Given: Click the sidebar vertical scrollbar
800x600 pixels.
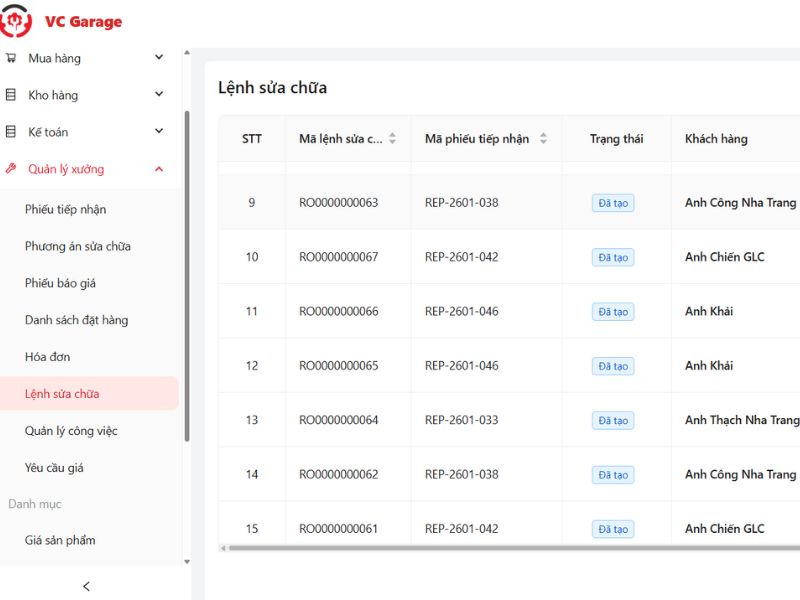Looking at the screenshot, I should (186, 275).
